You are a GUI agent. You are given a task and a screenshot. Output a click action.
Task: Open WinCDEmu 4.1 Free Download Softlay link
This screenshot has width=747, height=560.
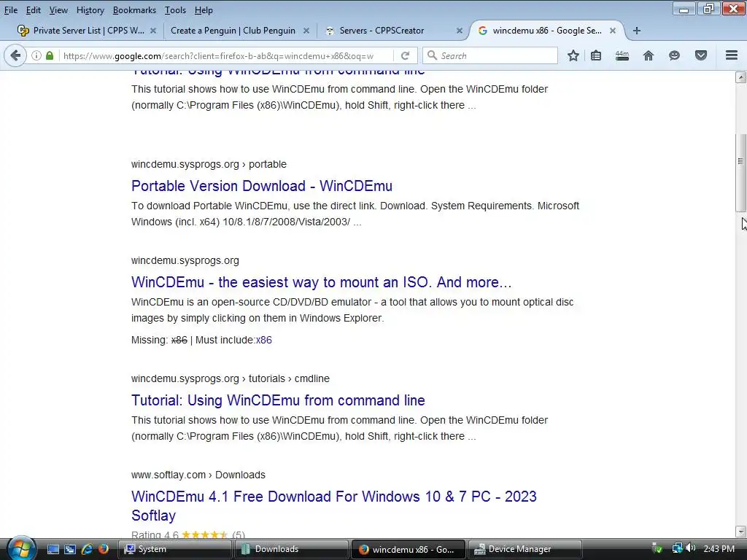(333, 506)
